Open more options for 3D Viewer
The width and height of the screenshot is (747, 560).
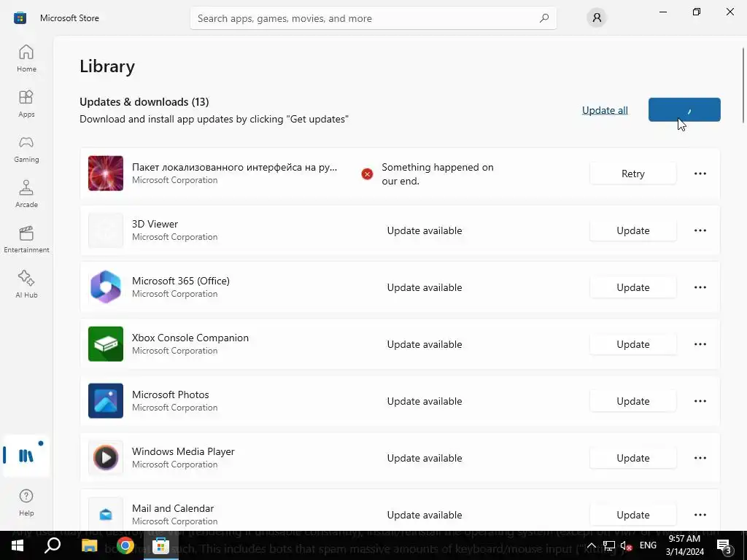(700, 230)
